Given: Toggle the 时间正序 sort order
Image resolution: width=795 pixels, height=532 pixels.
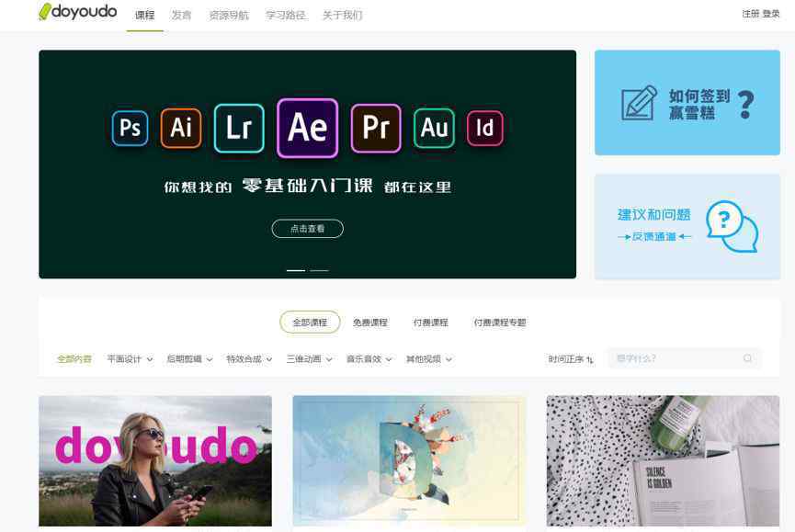Looking at the screenshot, I should click(x=571, y=359).
